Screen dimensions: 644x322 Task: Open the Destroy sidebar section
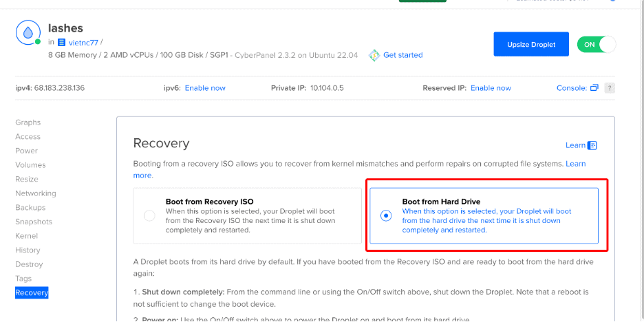click(x=29, y=264)
